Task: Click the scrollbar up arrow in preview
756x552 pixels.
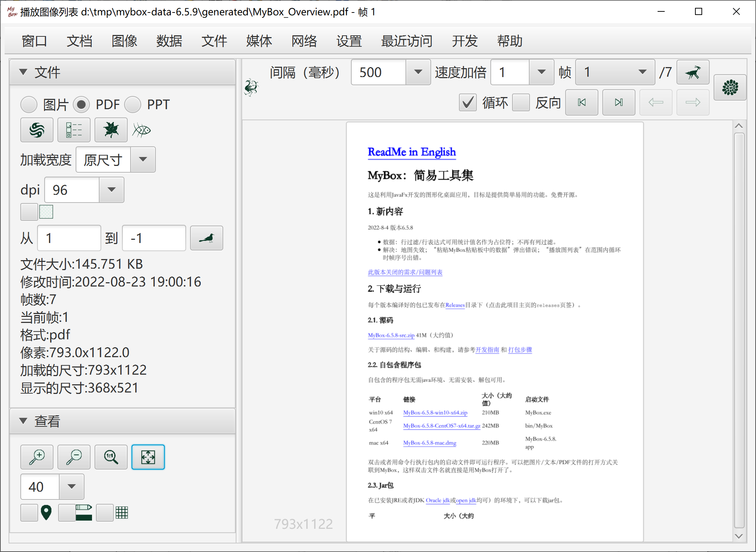Action: pyautogui.click(x=739, y=126)
